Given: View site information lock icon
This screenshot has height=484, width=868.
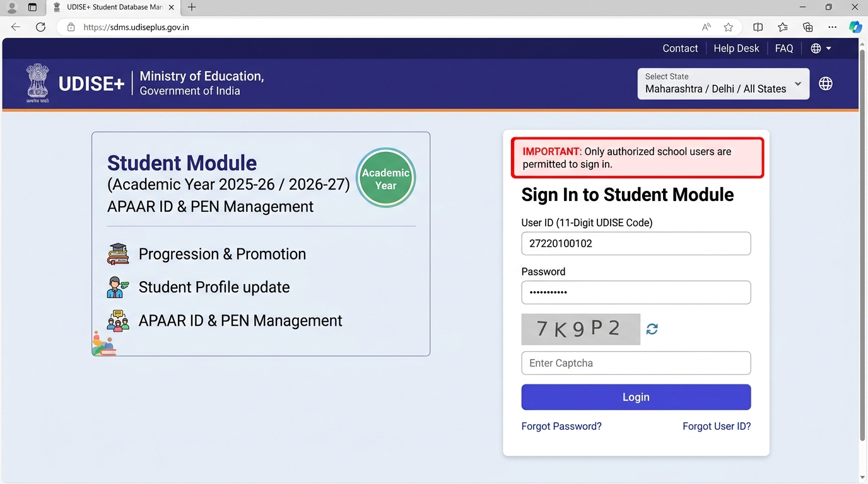Looking at the screenshot, I should [x=71, y=27].
